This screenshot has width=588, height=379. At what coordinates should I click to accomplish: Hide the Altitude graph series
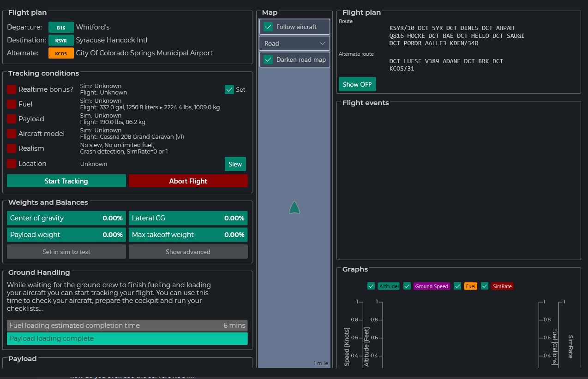pos(371,286)
